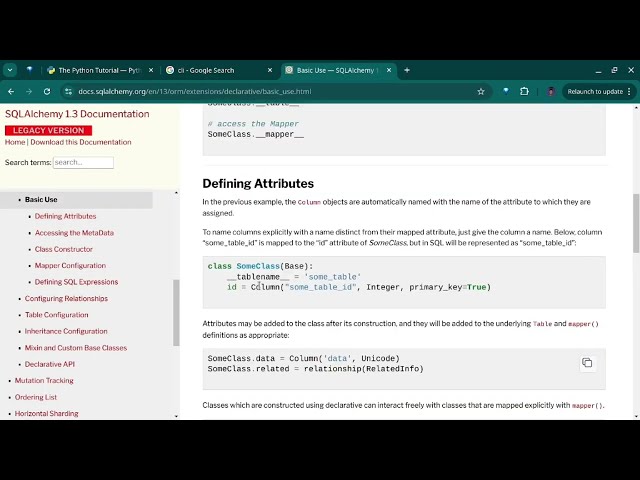
Task: Click SQLAlchemy 1.3 Documentation title
Action: (77, 114)
